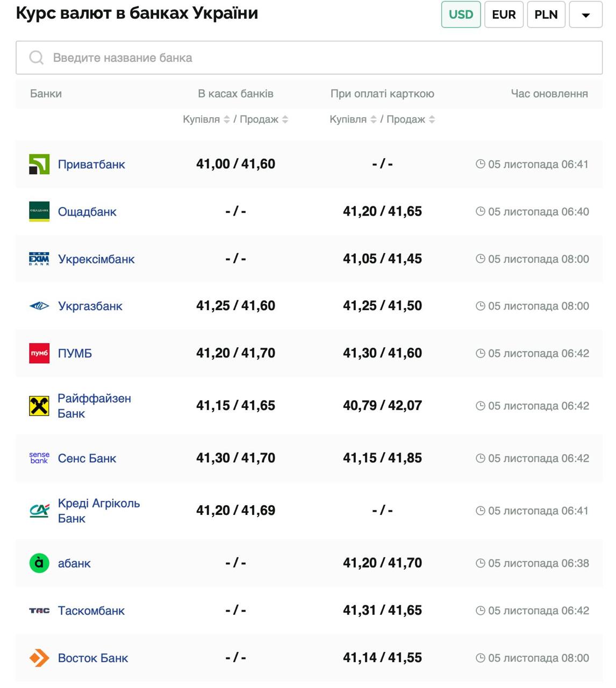Click the green абанк logo
616x688 pixels.
point(39,563)
